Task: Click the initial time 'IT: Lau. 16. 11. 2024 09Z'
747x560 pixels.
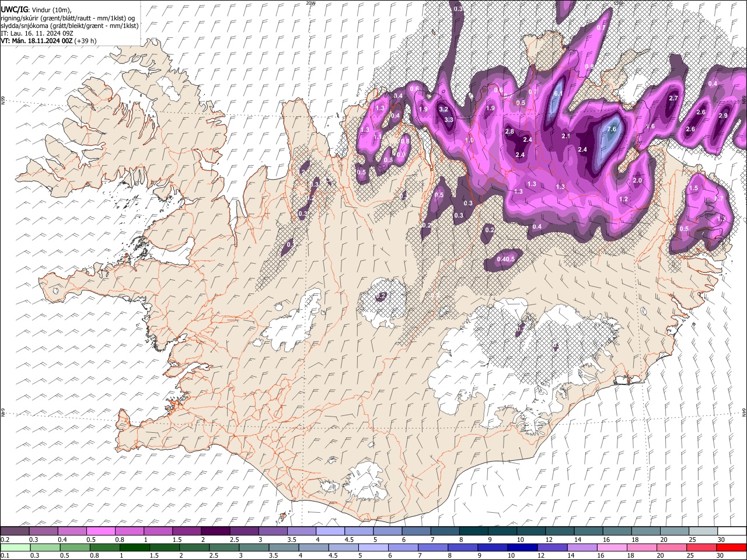Action: 37,33
